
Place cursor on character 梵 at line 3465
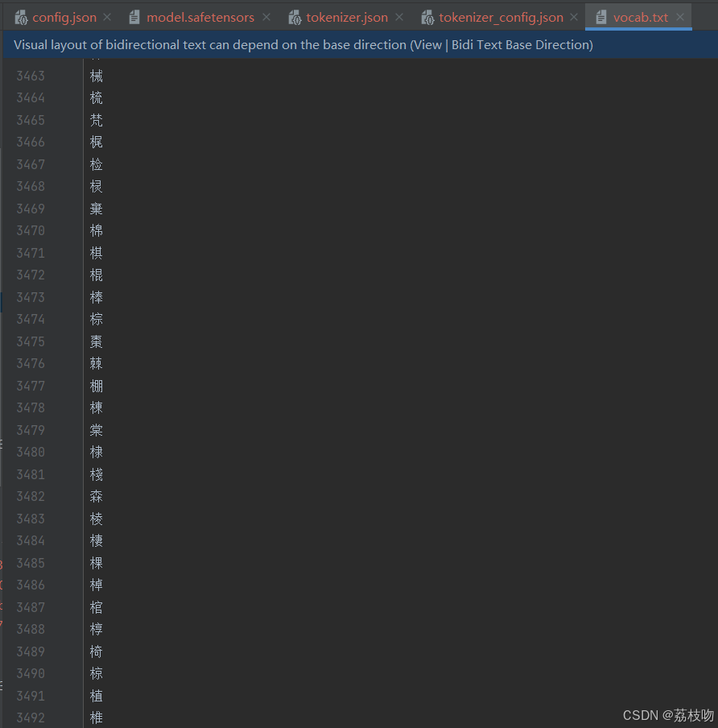coord(96,120)
